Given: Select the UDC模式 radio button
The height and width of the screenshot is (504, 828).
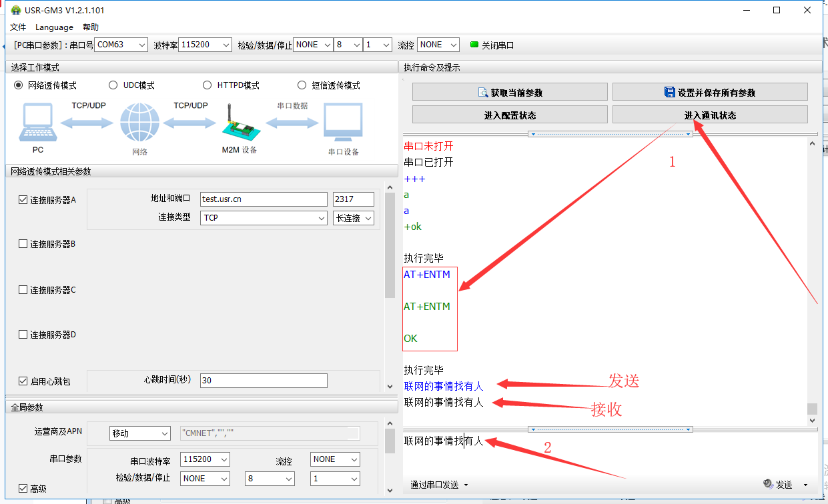Looking at the screenshot, I should (x=113, y=85).
